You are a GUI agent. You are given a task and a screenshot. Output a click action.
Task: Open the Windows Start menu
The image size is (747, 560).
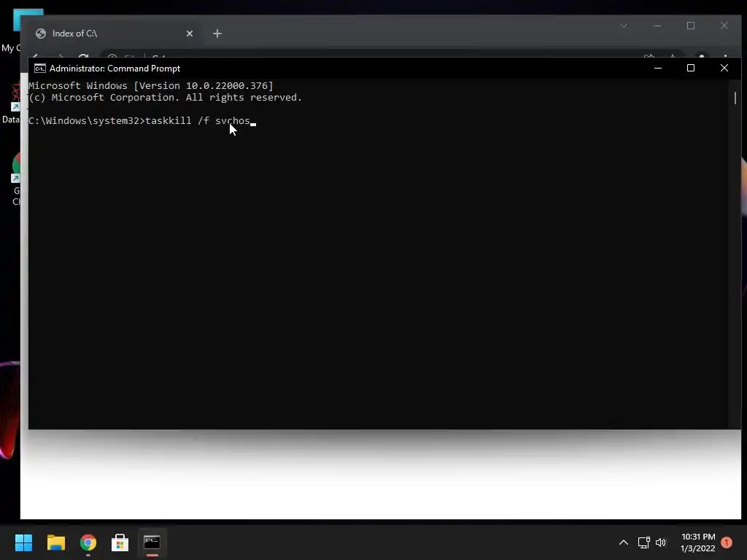(23, 542)
